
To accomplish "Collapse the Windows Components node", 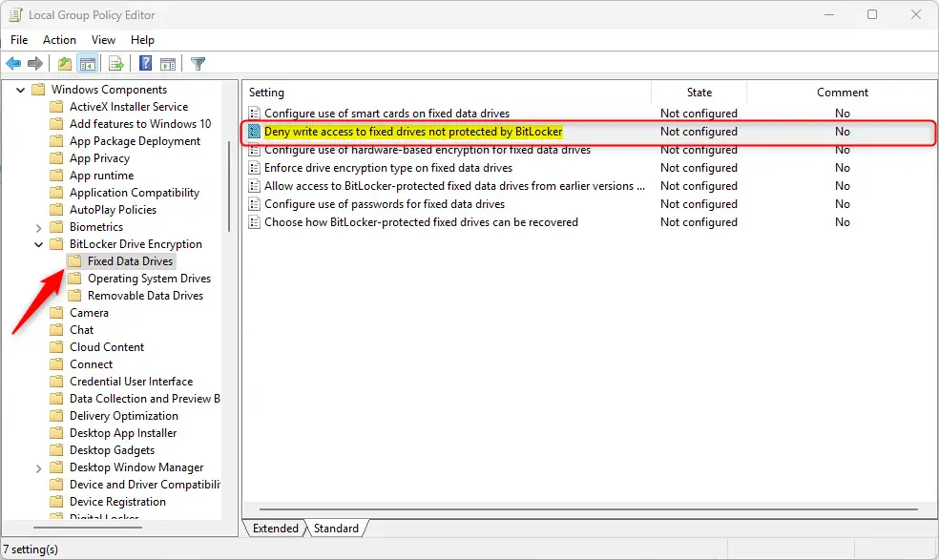I will [20, 90].
